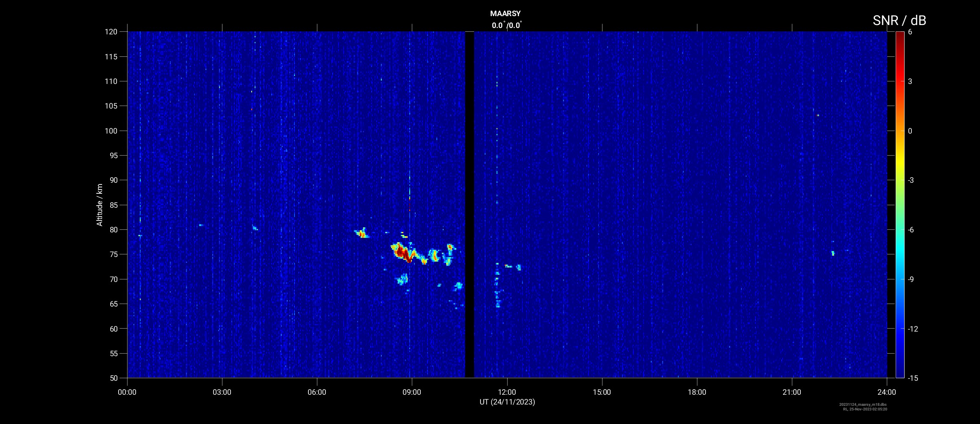Click the 110 altitude tick label
Viewport: 980px width, 424px height.
111,81
